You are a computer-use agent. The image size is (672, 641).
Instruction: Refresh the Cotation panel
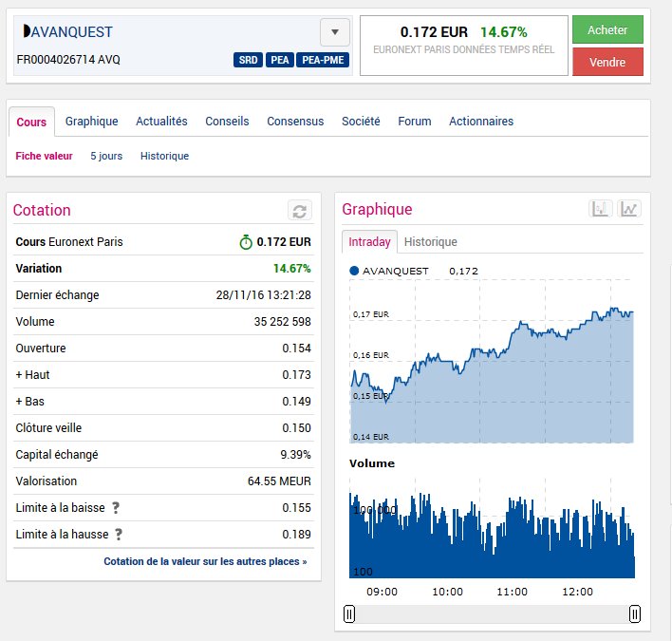click(x=300, y=211)
